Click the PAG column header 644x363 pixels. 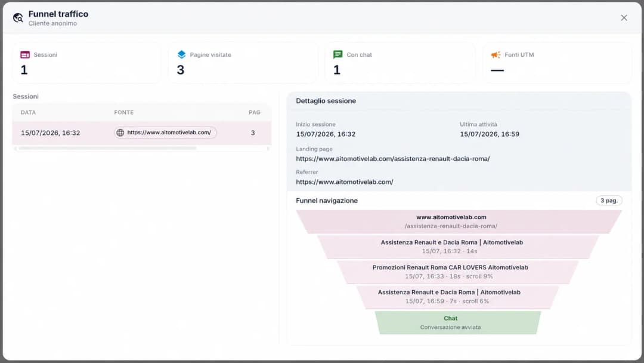point(254,112)
